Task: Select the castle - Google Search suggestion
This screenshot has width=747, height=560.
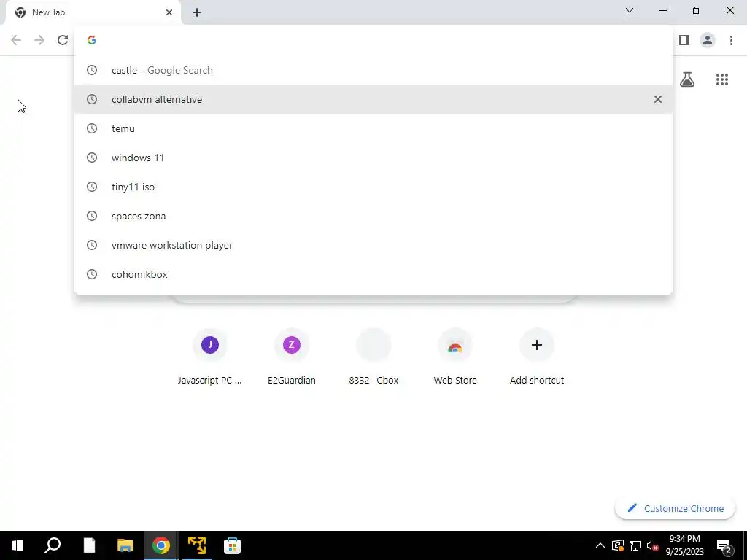Action: coord(373,70)
